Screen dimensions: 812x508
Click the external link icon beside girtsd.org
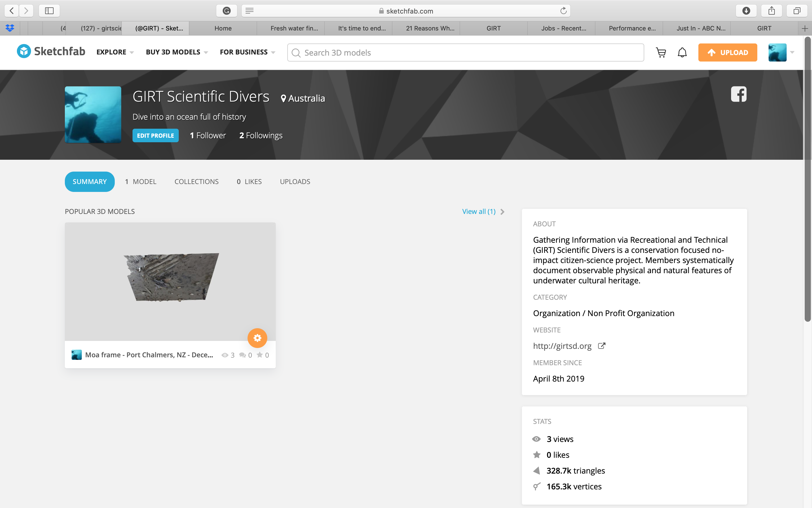(x=602, y=346)
